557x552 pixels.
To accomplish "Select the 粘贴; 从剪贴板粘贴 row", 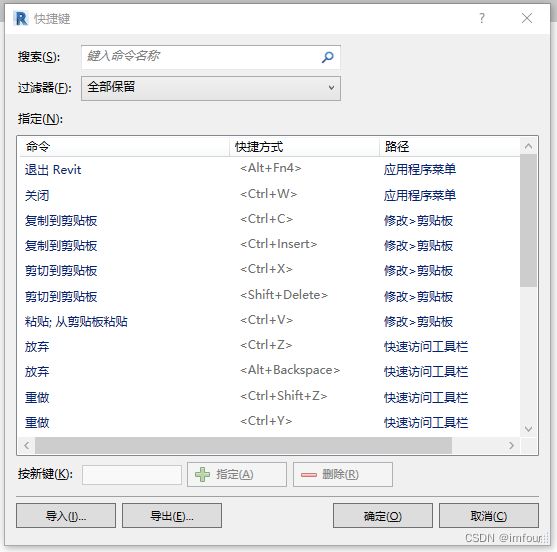I will 269,321.
